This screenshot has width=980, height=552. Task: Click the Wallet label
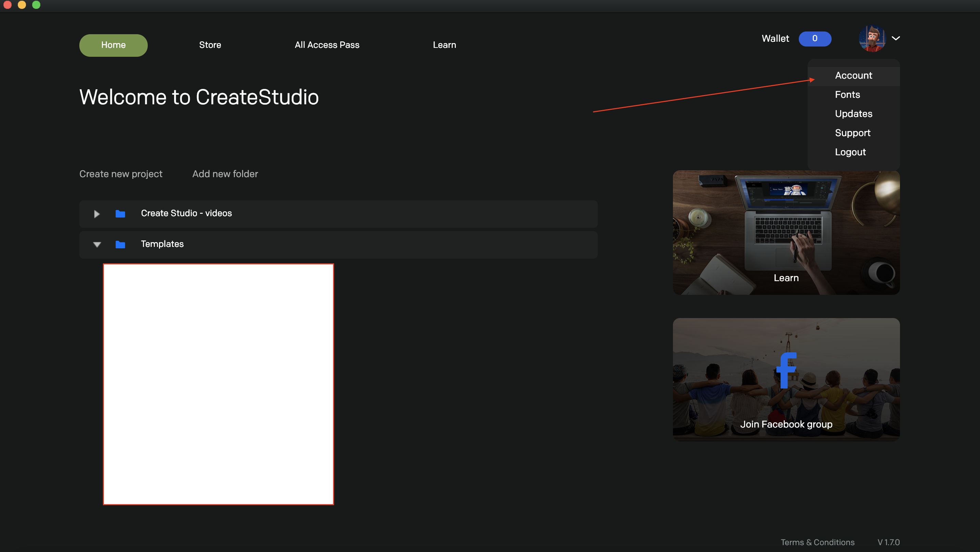[x=775, y=38]
